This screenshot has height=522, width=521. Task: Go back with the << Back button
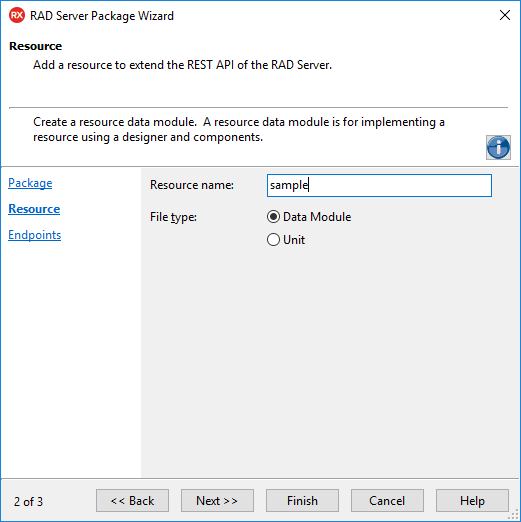(x=132, y=500)
